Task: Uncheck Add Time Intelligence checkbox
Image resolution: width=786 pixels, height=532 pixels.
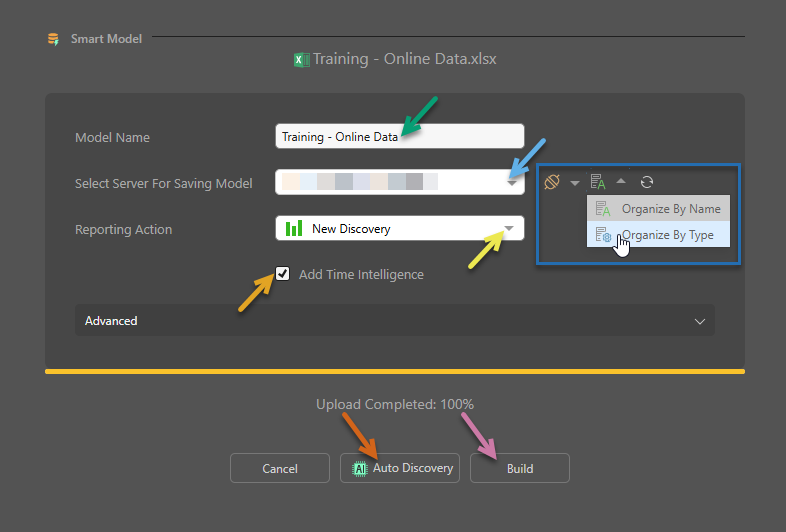Action: (x=283, y=274)
